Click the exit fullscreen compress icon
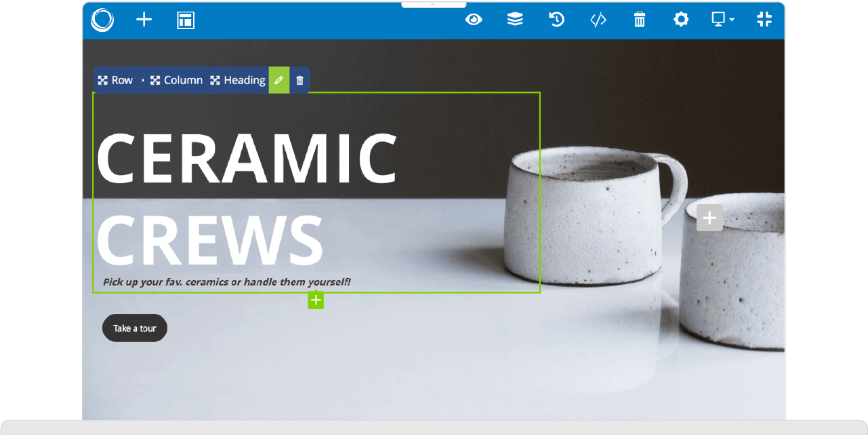 point(764,20)
